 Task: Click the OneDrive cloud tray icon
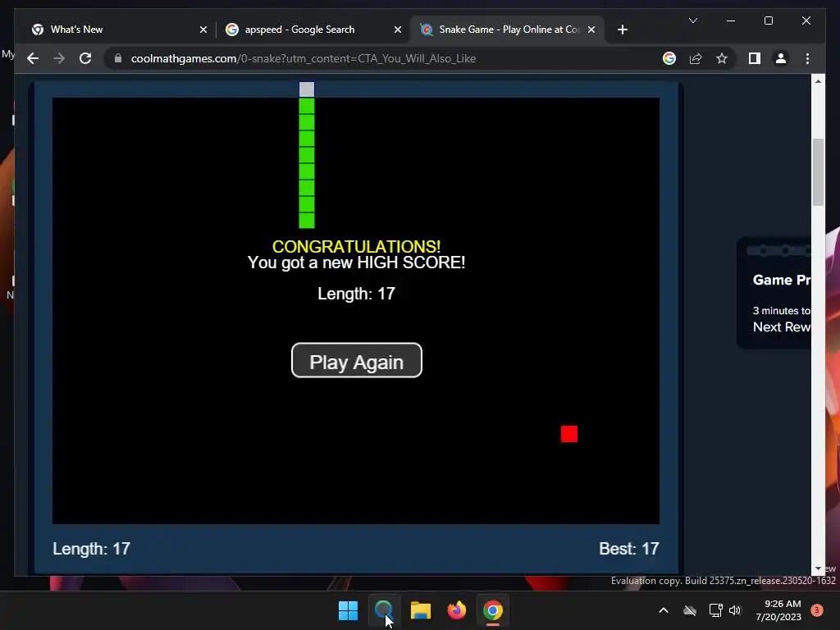690,610
